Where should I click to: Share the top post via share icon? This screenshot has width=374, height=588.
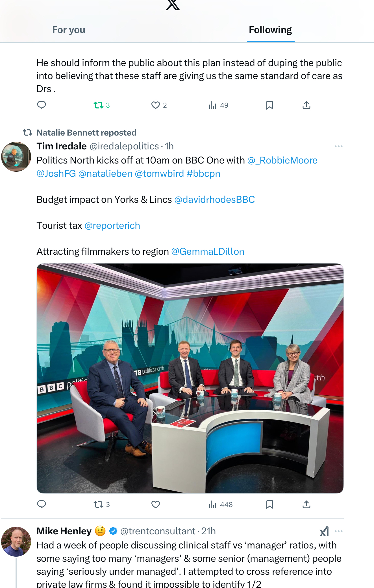(x=306, y=105)
